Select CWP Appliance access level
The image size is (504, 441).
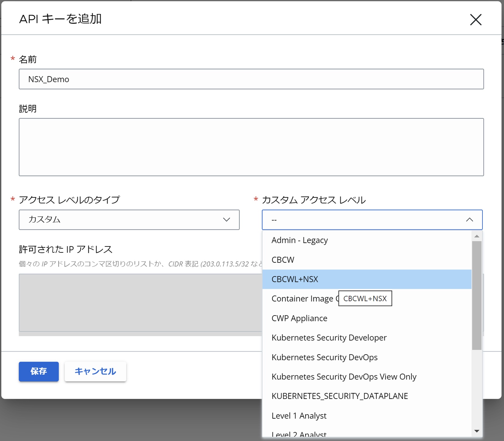[299, 318]
